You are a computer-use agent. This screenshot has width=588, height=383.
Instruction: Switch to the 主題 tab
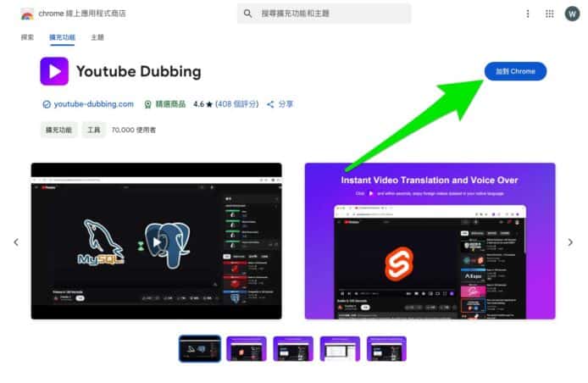tap(97, 37)
